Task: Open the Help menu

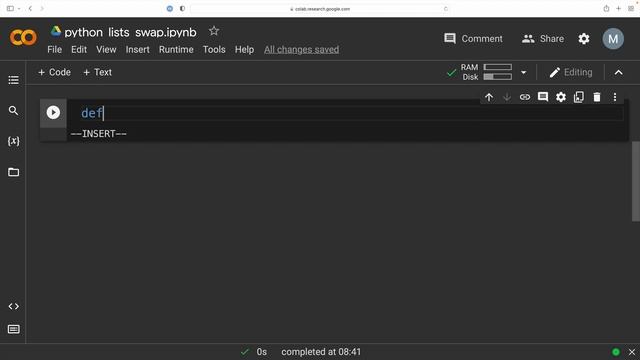Action: coord(244,49)
